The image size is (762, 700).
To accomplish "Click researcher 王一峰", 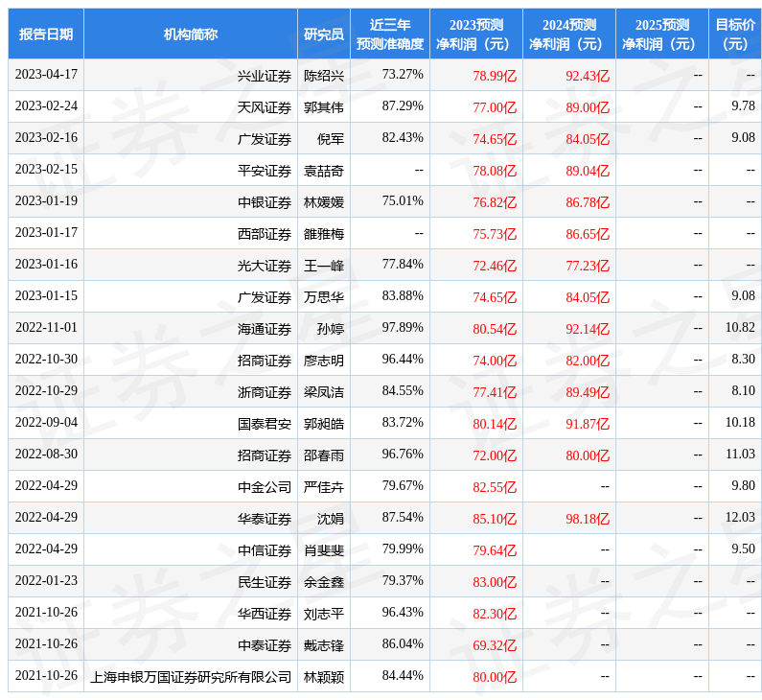I will [x=324, y=266].
